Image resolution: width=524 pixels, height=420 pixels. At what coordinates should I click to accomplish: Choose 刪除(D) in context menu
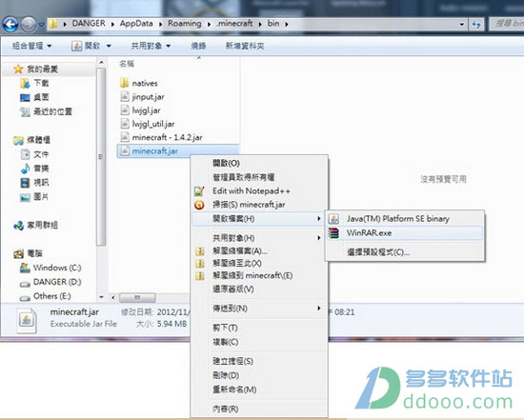click(x=259, y=375)
